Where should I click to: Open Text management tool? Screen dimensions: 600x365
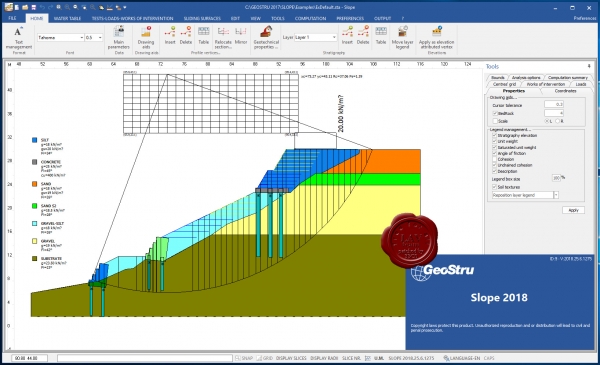[x=18, y=38]
